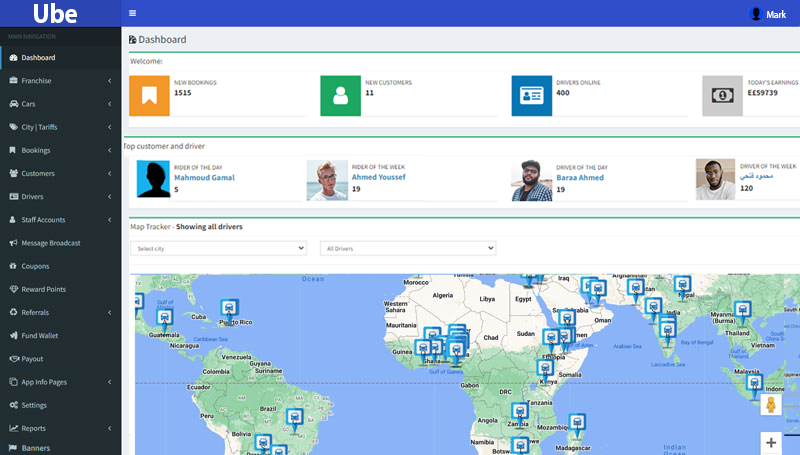Click Ahmed Youssef's profile photo thumbnail
Viewport: 800px width, 455px height.
coord(327,181)
